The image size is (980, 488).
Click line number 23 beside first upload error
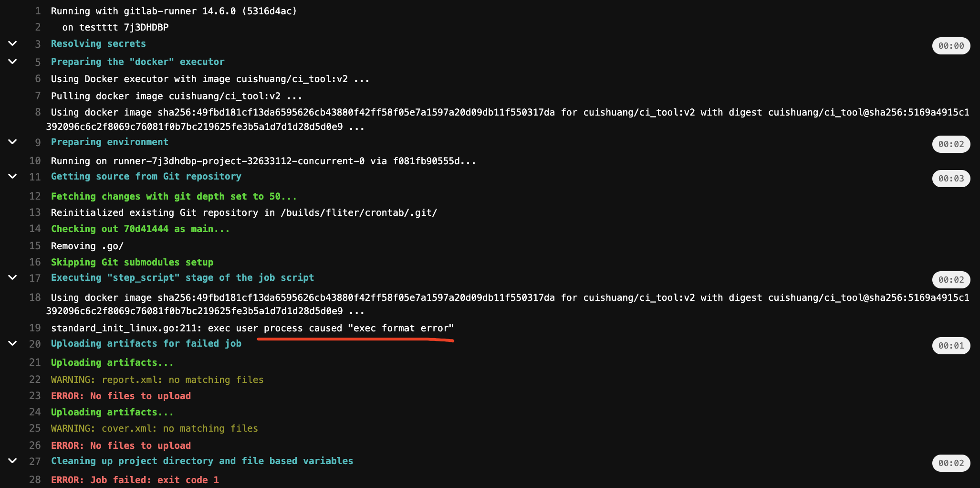point(35,396)
